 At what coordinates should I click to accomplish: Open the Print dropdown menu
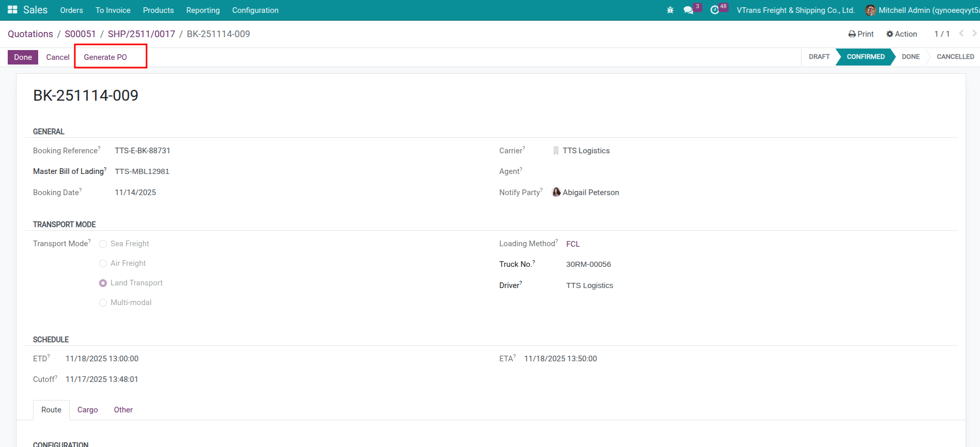[861, 34]
